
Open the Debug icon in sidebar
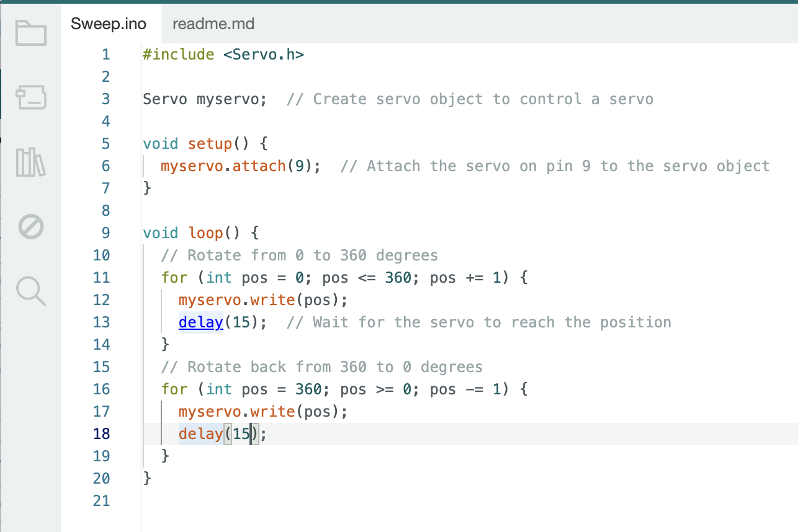31,226
